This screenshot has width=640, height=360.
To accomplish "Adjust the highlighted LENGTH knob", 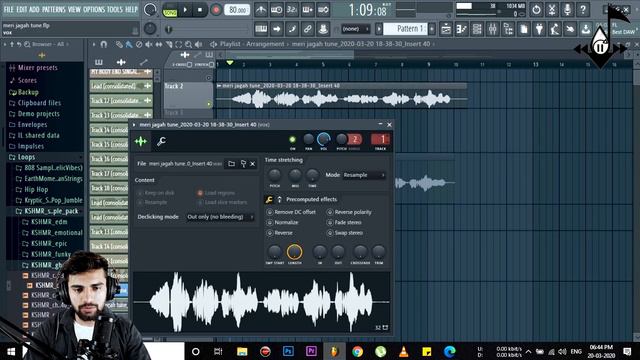I will tap(294, 252).
